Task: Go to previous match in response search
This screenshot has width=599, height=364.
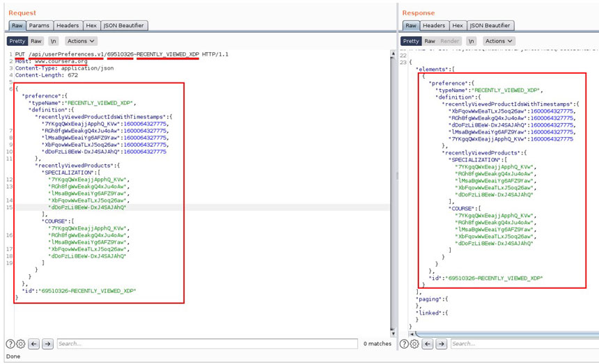Action: tap(428, 344)
